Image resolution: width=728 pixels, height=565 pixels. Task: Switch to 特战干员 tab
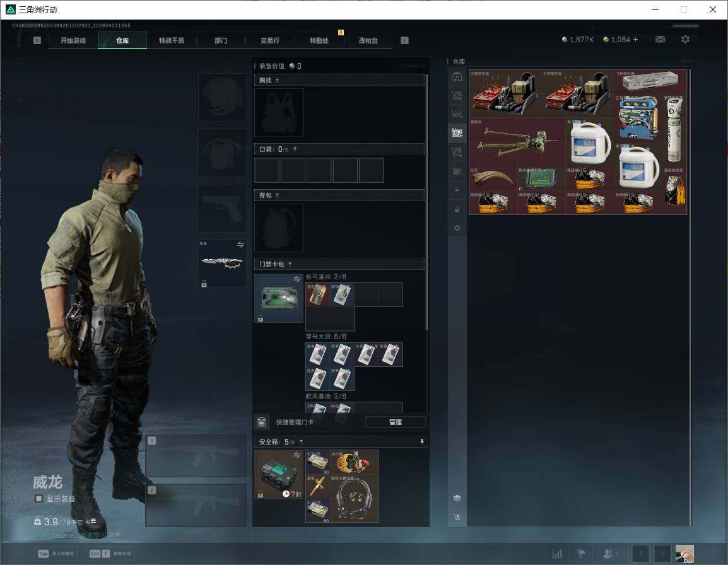(x=172, y=40)
